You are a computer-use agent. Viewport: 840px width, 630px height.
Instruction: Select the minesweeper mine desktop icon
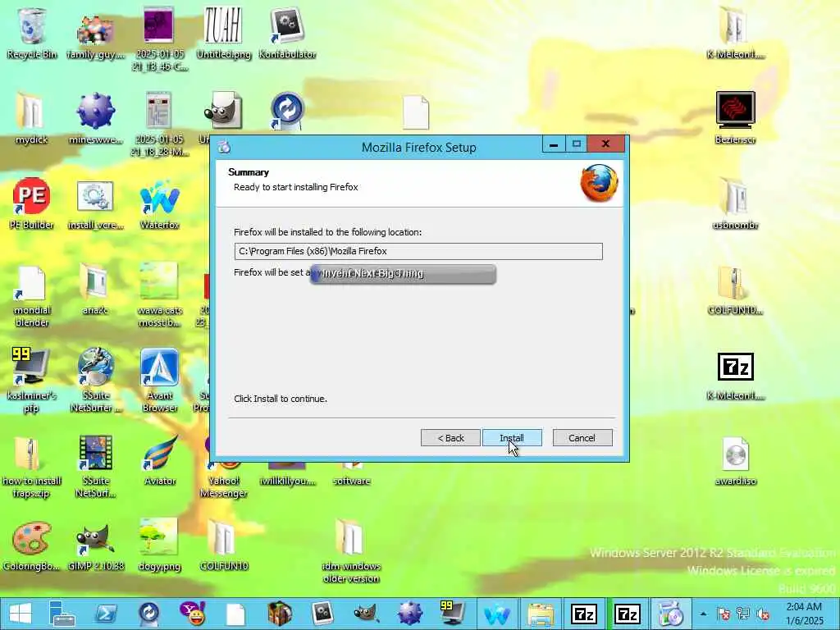tap(95, 119)
